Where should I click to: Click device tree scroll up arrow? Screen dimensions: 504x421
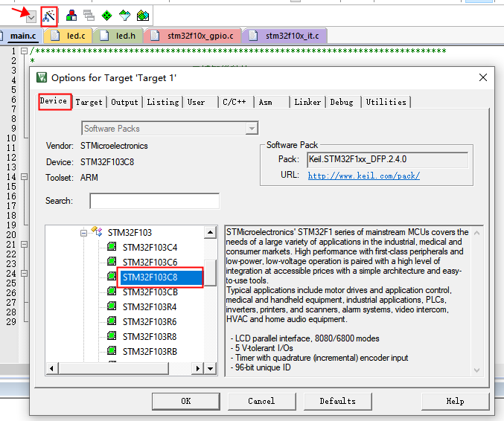[x=210, y=232]
